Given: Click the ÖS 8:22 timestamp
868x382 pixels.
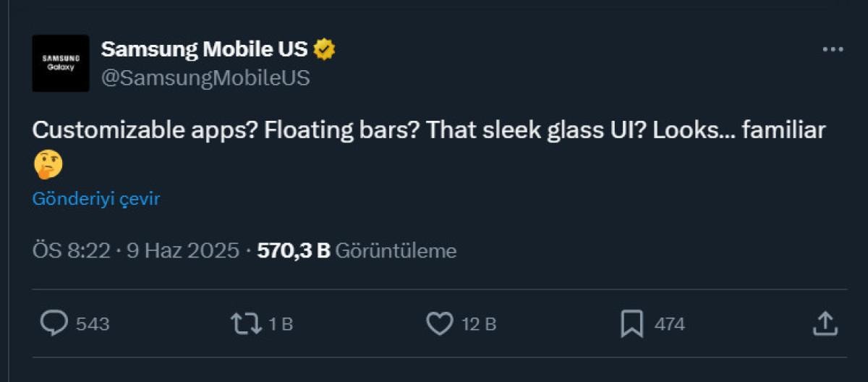Looking at the screenshot, I should (x=71, y=251).
